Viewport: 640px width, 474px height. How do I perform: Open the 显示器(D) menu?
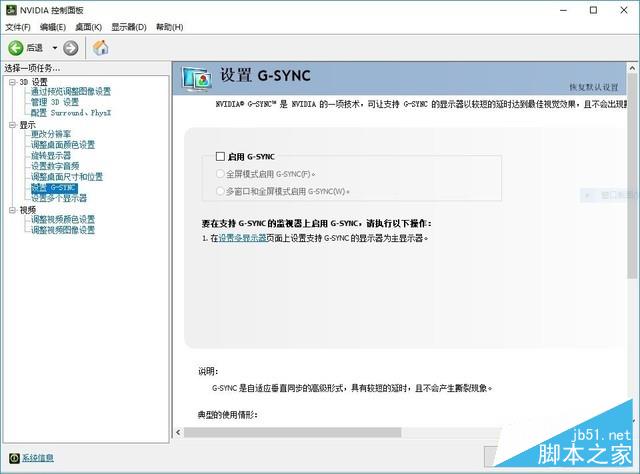[129, 27]
